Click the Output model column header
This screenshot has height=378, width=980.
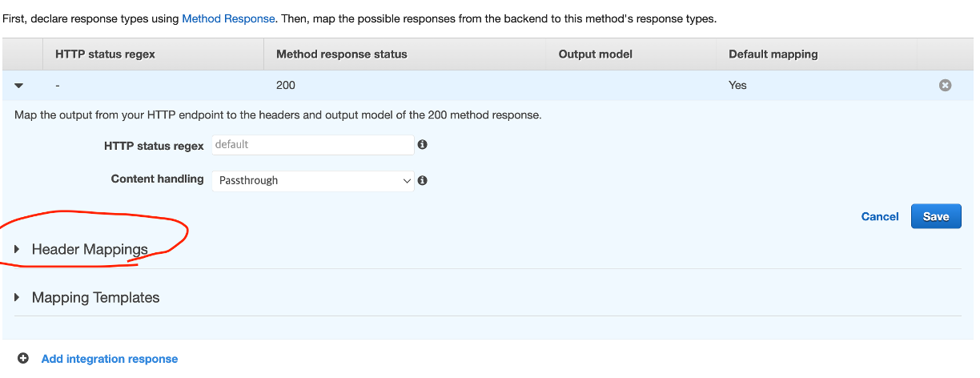click(x=595, y=54)
